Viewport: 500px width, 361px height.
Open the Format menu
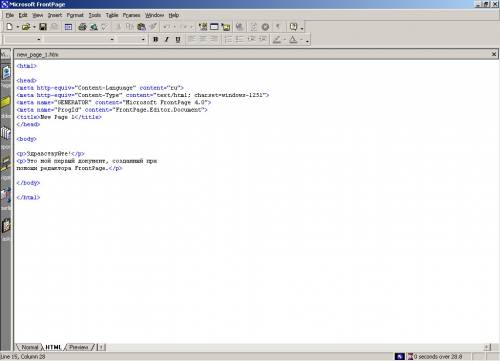click(75, 15)
